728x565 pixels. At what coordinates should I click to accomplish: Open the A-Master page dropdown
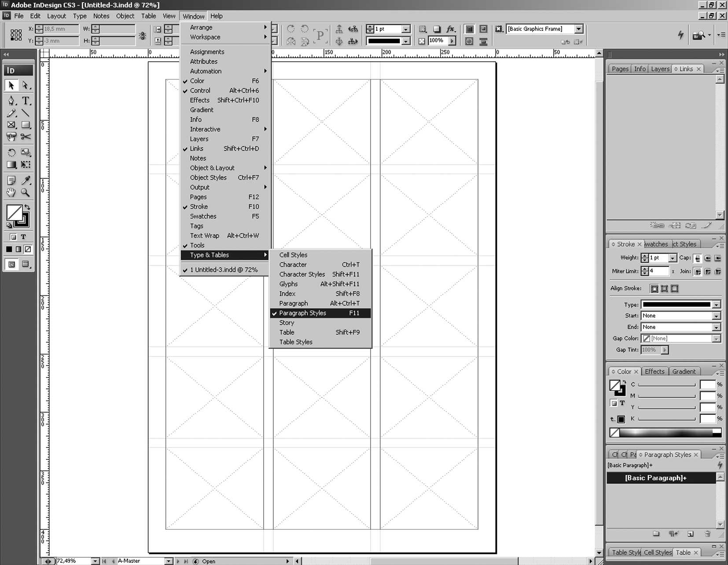(x=169, y=561)
